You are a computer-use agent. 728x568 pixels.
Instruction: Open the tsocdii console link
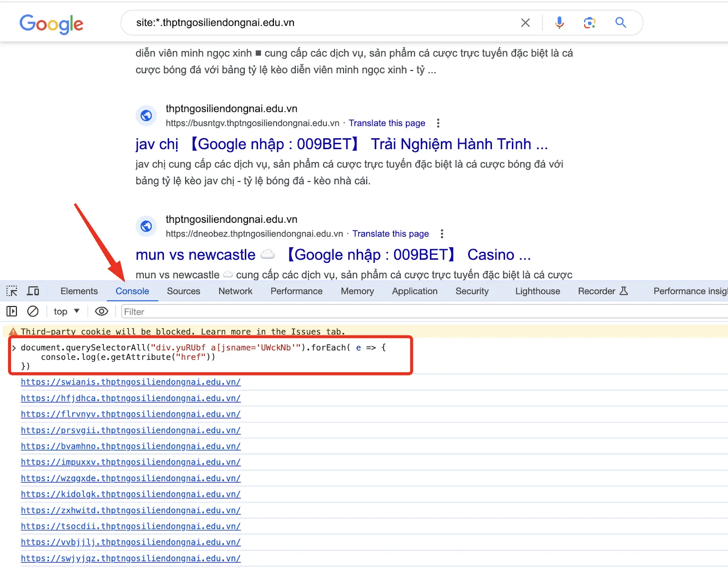pos(131,526)
